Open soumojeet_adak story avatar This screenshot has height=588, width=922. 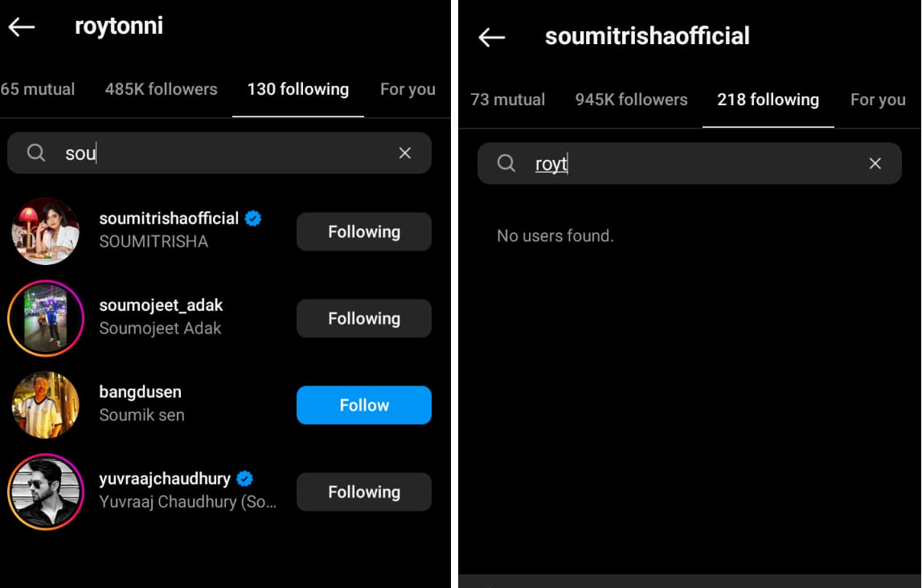(x=46, y=318)
